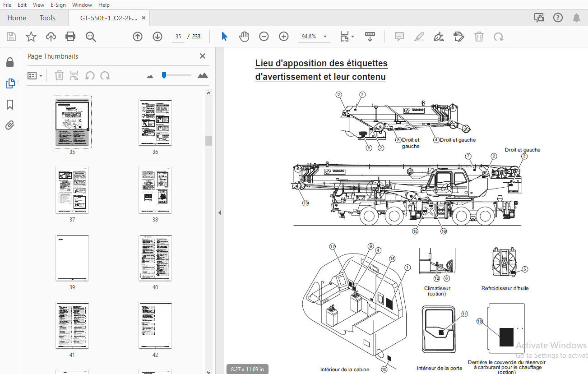Select the page 37 thumbnail
The image size is (588, 374).
point(72,190)
